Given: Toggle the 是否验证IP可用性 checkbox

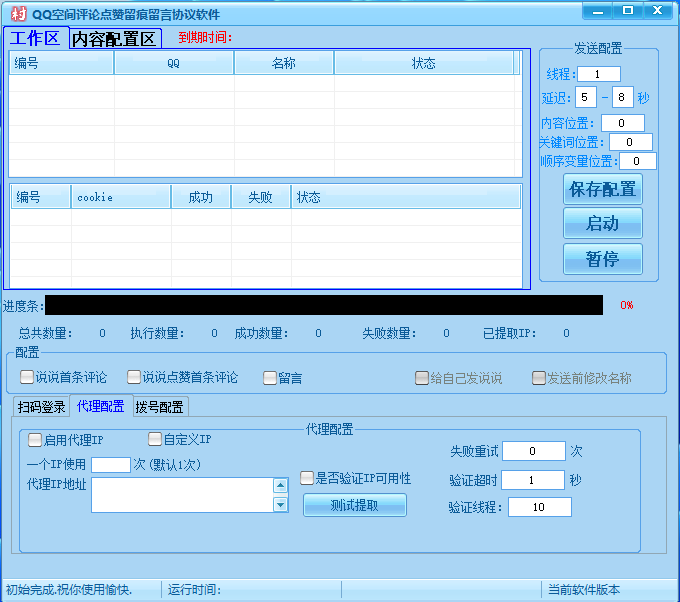Looking at the screenshot, I should 307,478.
